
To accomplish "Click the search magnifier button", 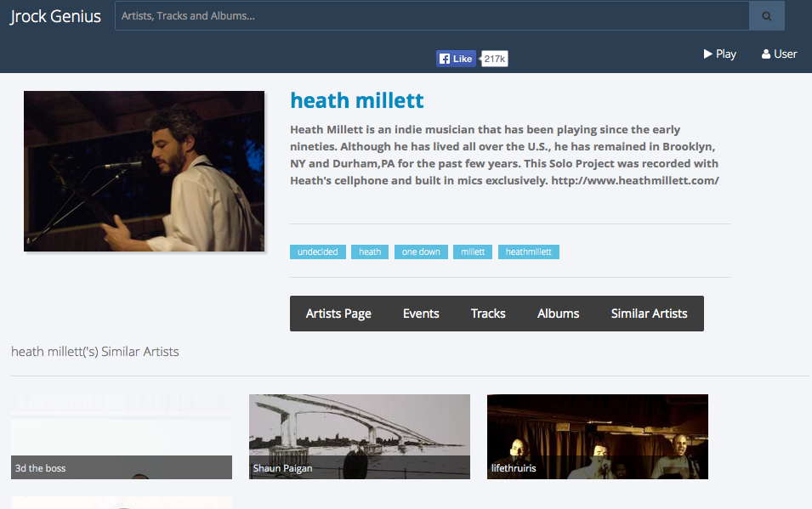I will (766, 16).
